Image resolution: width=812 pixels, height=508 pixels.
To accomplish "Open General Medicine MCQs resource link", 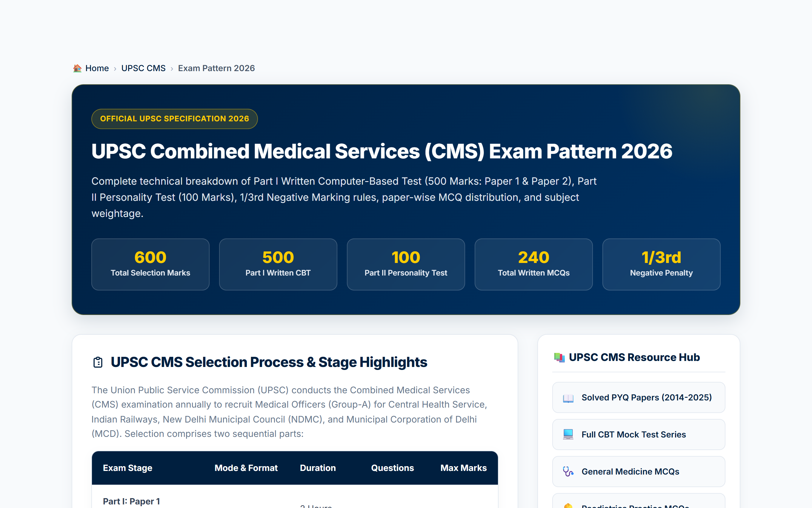I will (639, 471).
